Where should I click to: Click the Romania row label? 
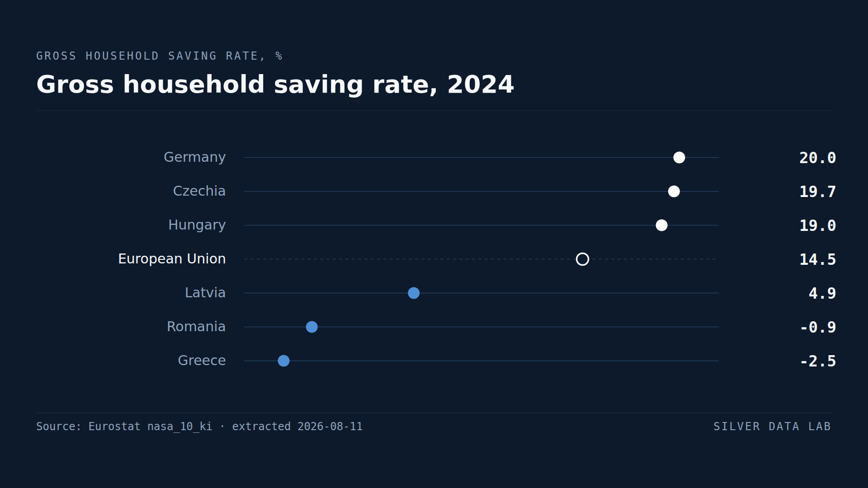click(196, 327)
